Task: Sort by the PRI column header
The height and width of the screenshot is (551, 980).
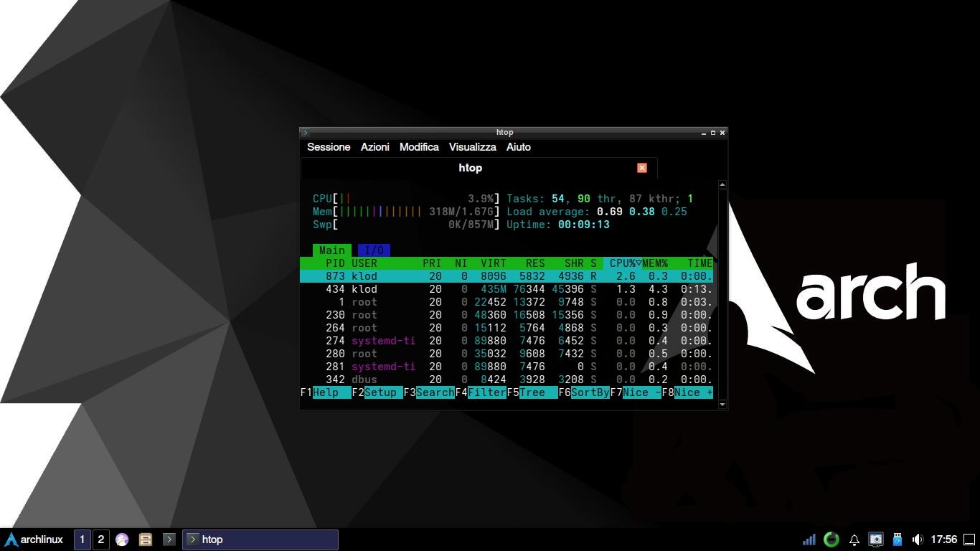Action: (432, 263)
